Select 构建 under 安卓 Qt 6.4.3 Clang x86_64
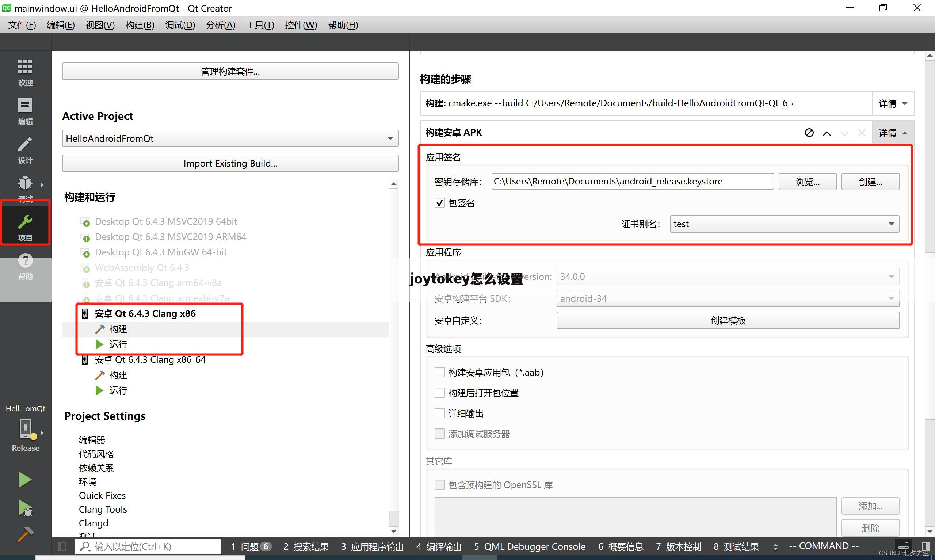Viewport: 935px width, 560px height. tap(118, 375)
